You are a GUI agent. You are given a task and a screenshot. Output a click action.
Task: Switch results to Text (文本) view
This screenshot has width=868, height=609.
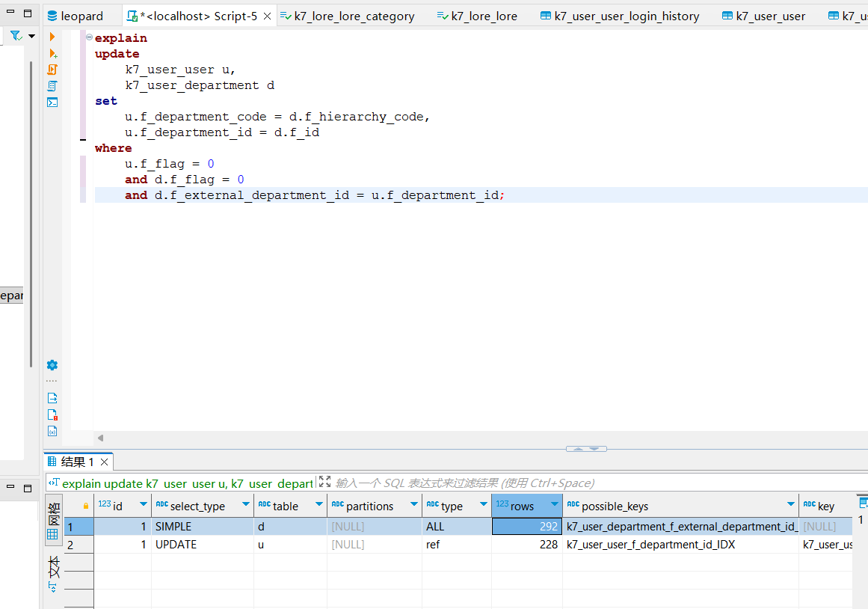[x=53, y=572]
